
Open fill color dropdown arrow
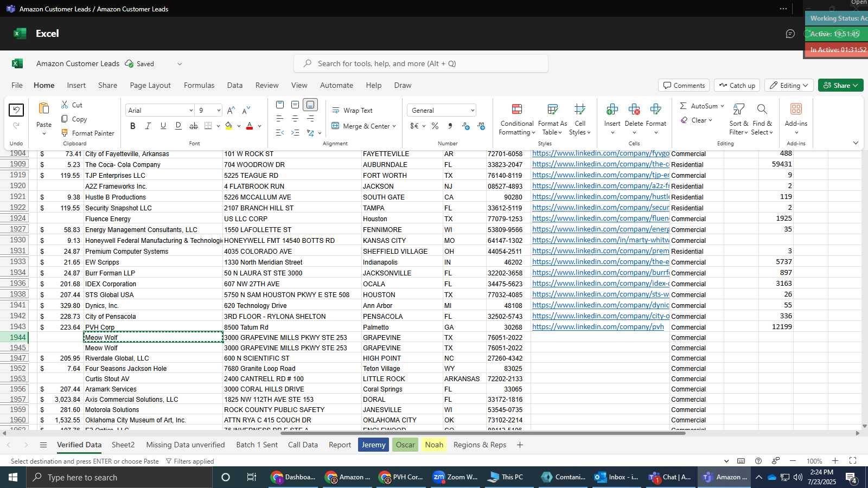click(239, 126)
